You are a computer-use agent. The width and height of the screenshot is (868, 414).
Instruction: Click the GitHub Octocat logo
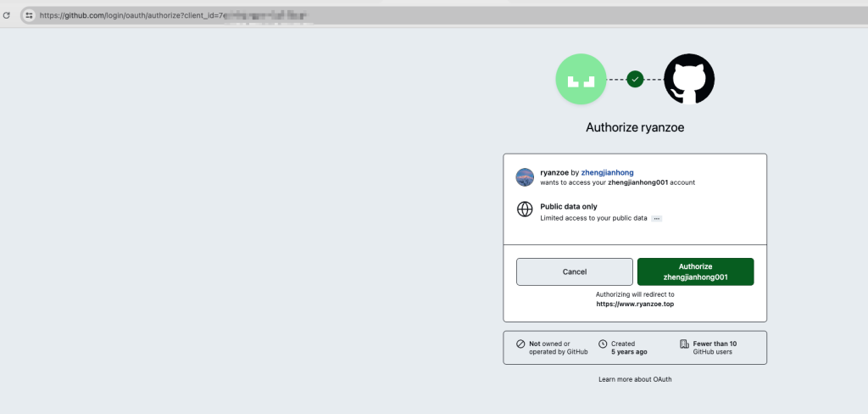point(689,79)
